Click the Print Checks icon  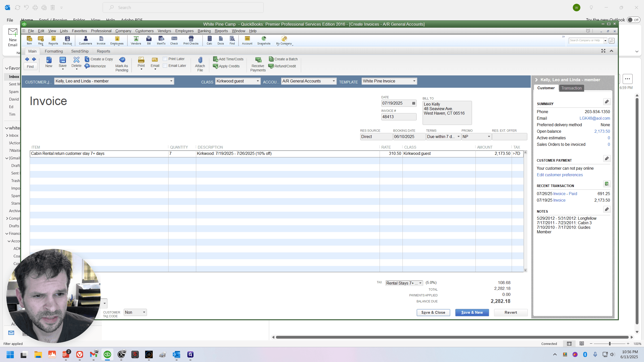[191, 40]
